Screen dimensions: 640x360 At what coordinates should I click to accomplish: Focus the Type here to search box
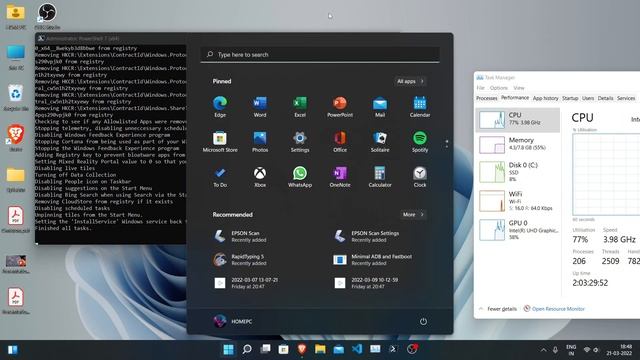[x=320, y=54]
